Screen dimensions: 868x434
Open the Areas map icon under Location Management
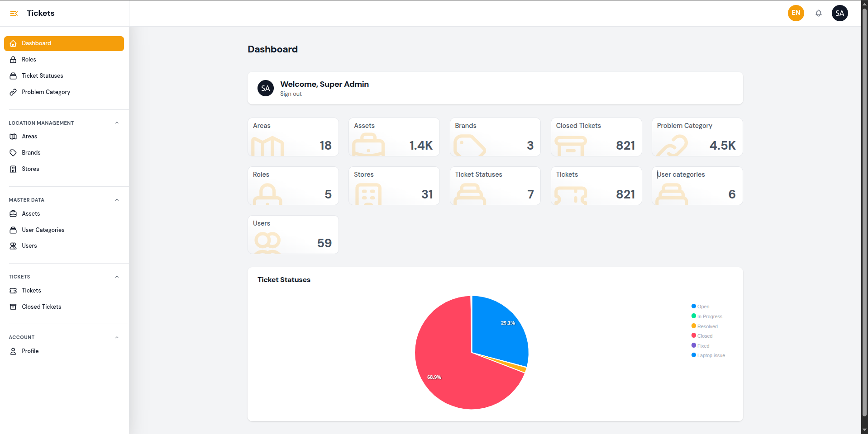[13, 136]
